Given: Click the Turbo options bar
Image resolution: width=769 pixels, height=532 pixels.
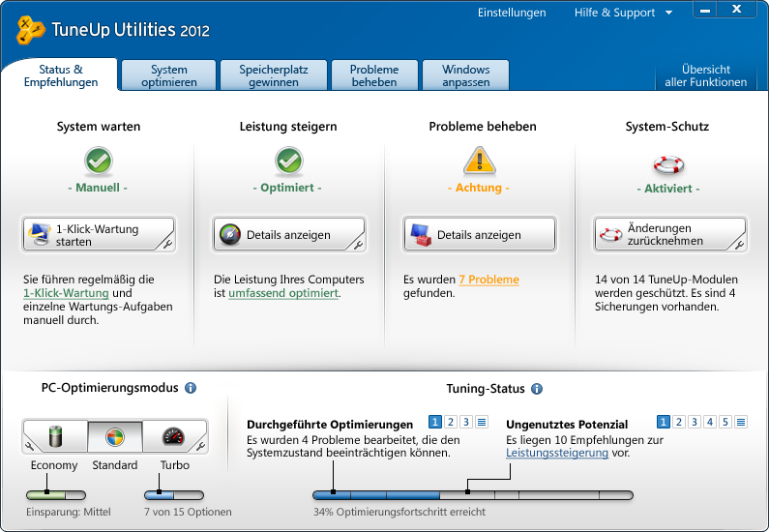Looking at the screenshot, I should [174, 495].
